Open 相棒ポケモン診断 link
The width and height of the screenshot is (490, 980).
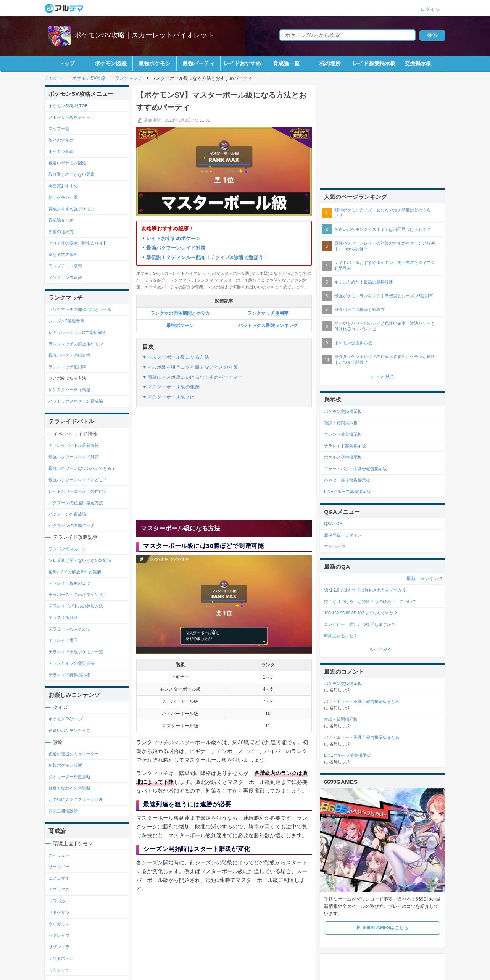coord(87,765)
